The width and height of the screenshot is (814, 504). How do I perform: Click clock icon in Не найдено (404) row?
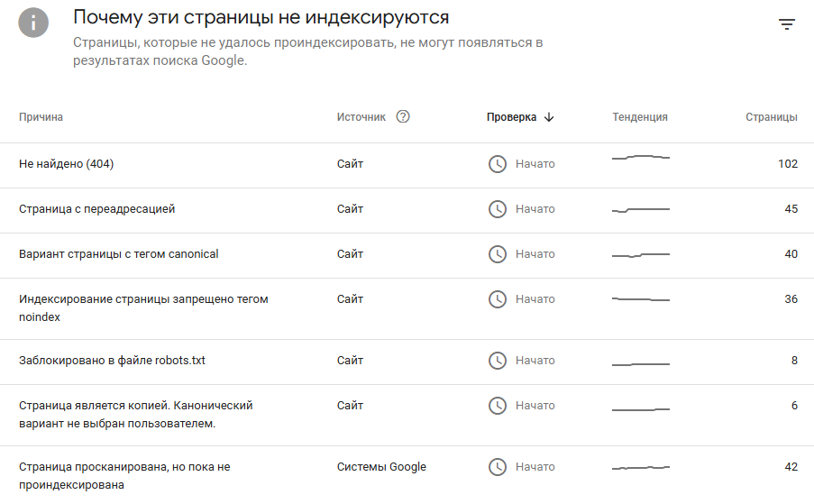498,164
